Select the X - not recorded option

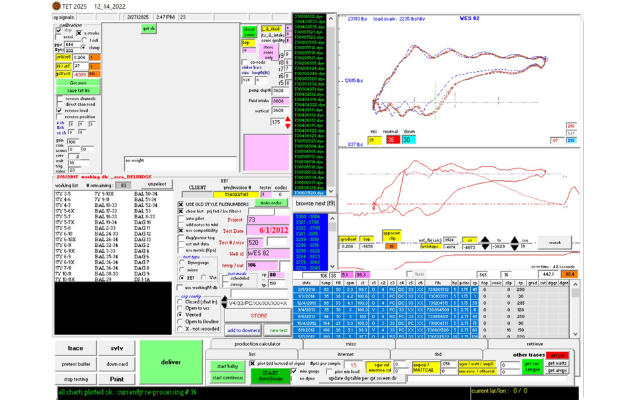click(180, 329)
